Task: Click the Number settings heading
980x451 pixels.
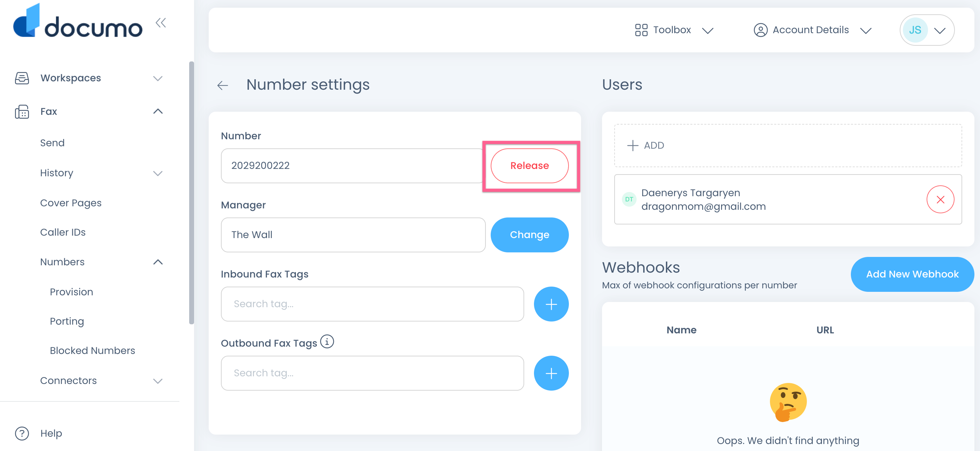Action: click(x=308, y=84)
